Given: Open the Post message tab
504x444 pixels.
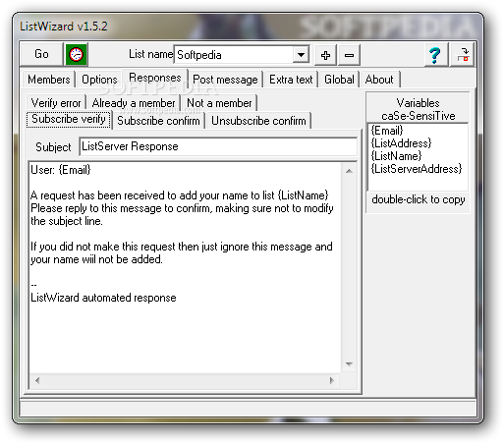Looking at the screenshot, I should [x=225, y=80].
